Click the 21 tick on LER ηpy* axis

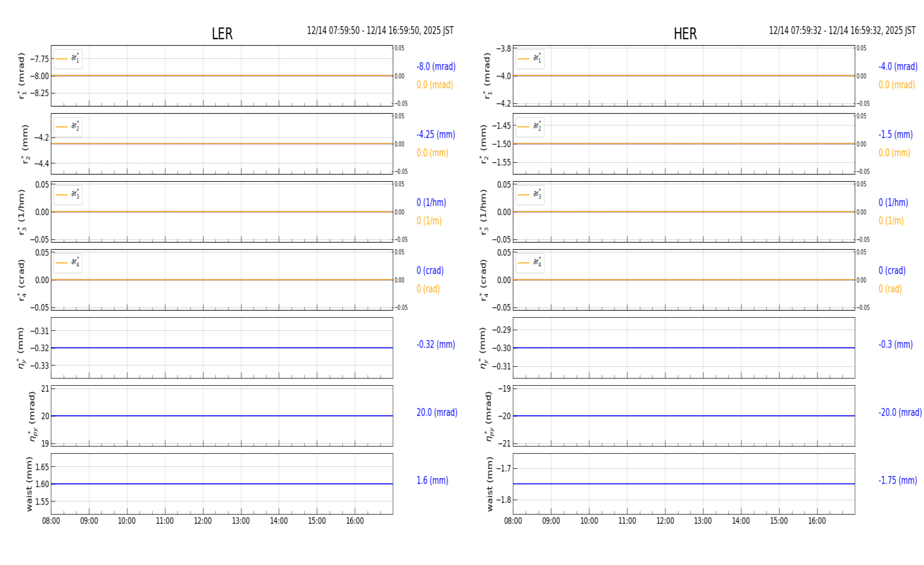pos(44,389)
